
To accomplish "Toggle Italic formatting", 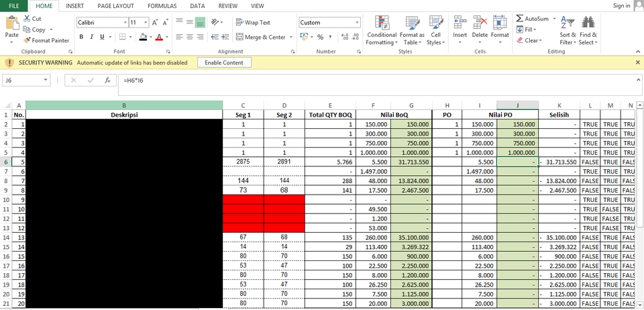I will click(x=92, y=37).
